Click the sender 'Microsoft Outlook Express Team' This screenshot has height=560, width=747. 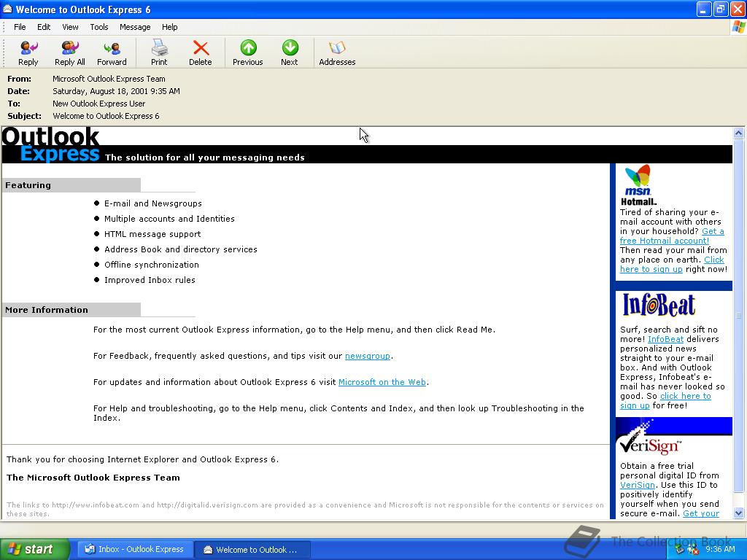(109, 79)
